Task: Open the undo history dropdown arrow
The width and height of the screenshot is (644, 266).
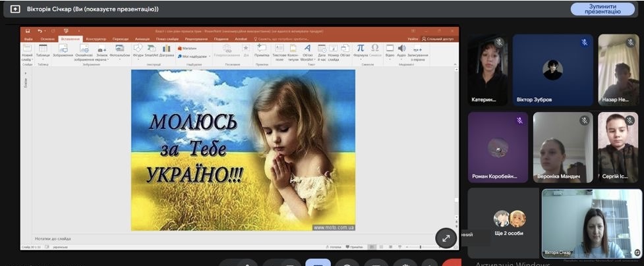Action: (45, 31)
